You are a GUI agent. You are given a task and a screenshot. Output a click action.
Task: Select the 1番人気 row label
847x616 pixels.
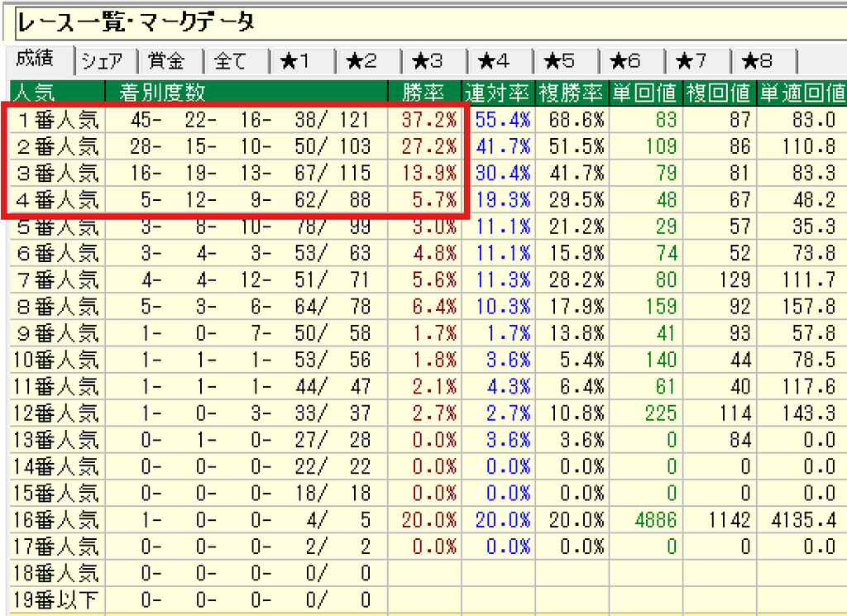[x=58, y=120]
